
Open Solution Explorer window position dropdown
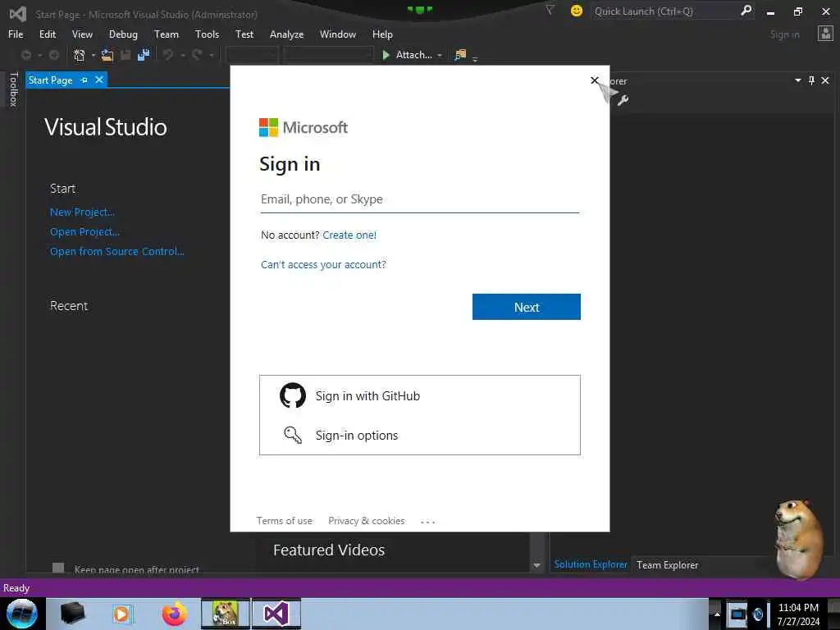coord(797,80)
